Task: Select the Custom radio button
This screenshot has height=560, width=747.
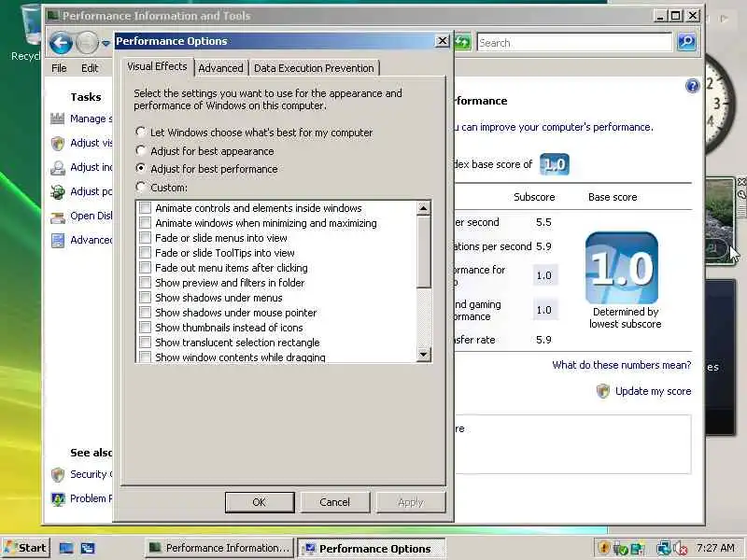Action: (140, 188)
